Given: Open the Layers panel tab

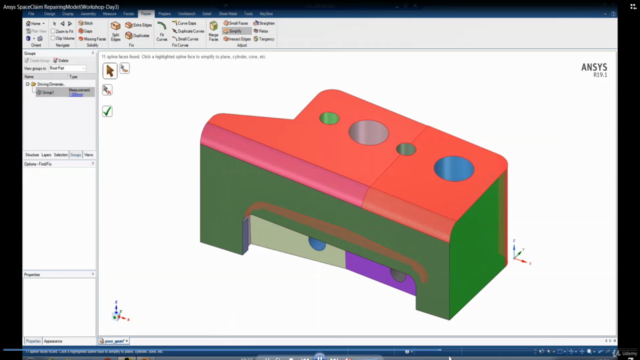Looking at the screenshot, I should coord(46,155).
